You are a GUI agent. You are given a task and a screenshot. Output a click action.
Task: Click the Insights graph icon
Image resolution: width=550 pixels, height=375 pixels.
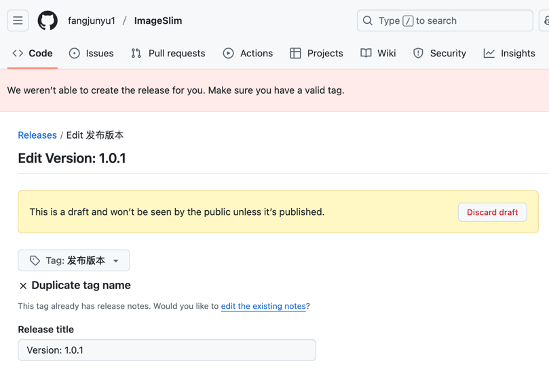point(489,53)
